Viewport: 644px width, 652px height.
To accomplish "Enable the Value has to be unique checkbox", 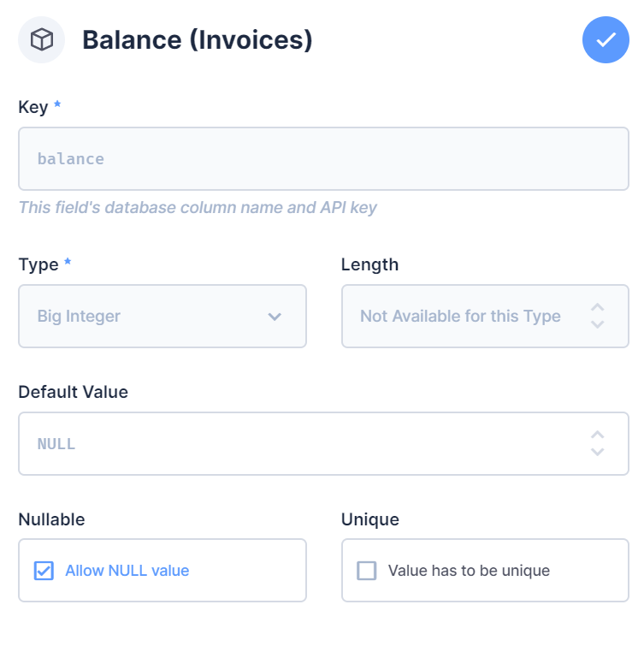I will pyautogui.click(x=367, y=571).
